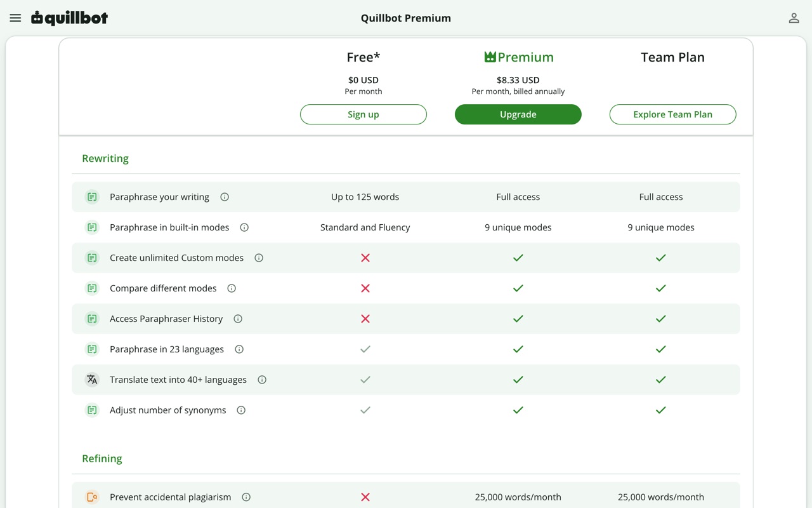The image size is (812, 508).
Task: Click info icon for Access Paraphraser History
Action: coord(238,319)
